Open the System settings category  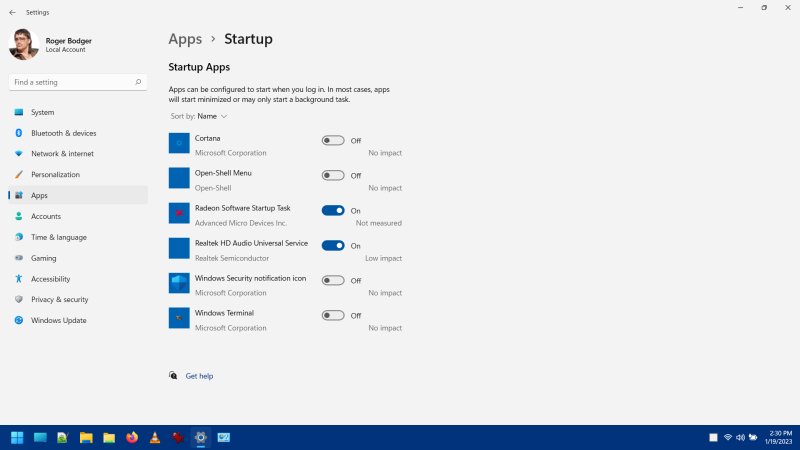78,112
